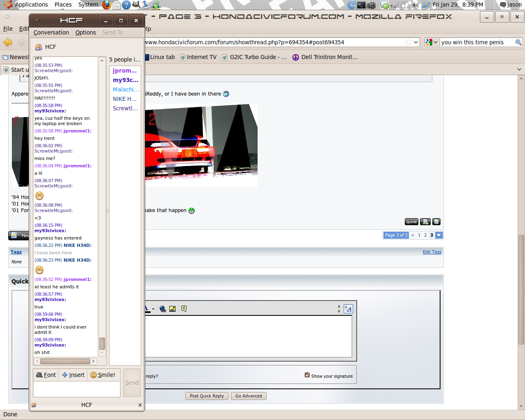This screenshot has width=525, height=420.
Task: Click in the HCF chat message input box
Action: (x=77, y=389)
